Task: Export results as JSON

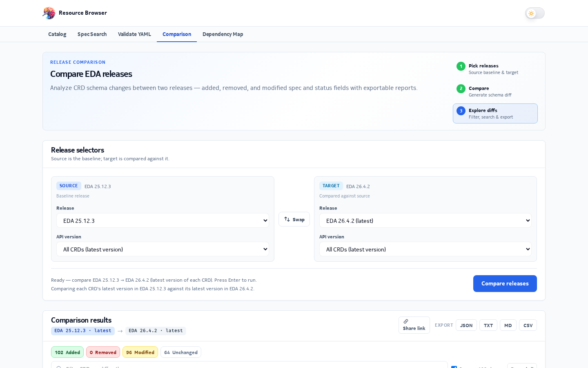Action: (x=466, y=325)
